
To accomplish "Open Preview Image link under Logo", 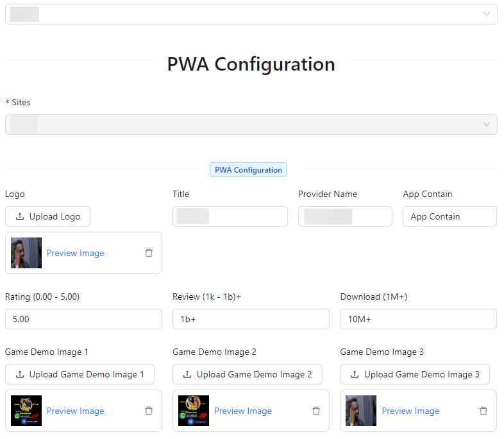I will pyautogui.click(x=76, y=253).
